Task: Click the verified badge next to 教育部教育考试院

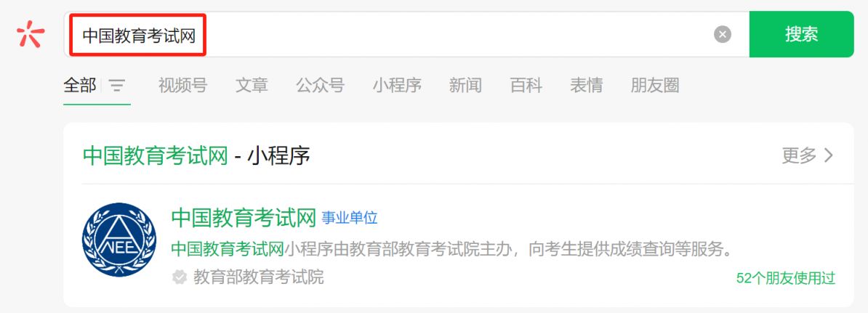Action: (x=180, y=277)
